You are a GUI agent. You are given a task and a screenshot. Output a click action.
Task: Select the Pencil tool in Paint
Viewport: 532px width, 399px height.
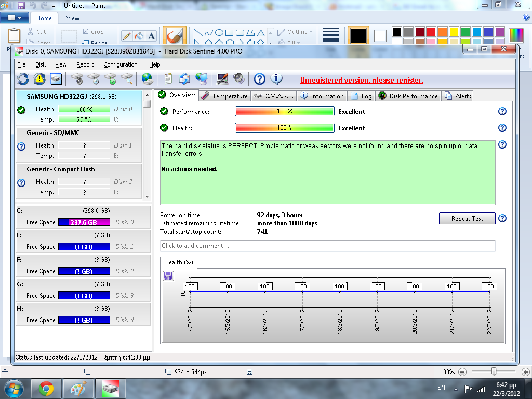[x=127, y=36]
